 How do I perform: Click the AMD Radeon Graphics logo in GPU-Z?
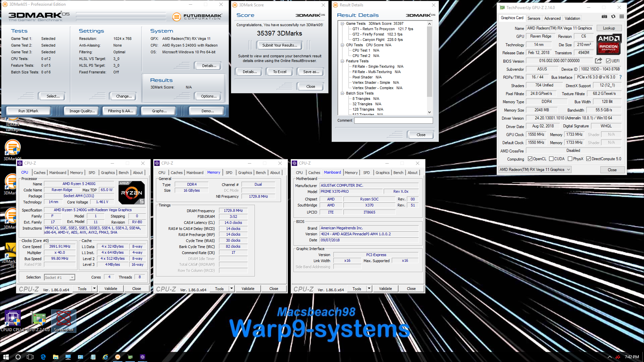click(x=609, y=44)
